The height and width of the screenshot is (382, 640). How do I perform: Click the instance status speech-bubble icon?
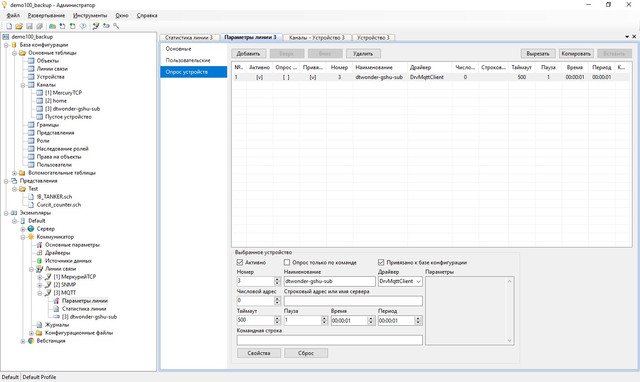click(83, 26)
